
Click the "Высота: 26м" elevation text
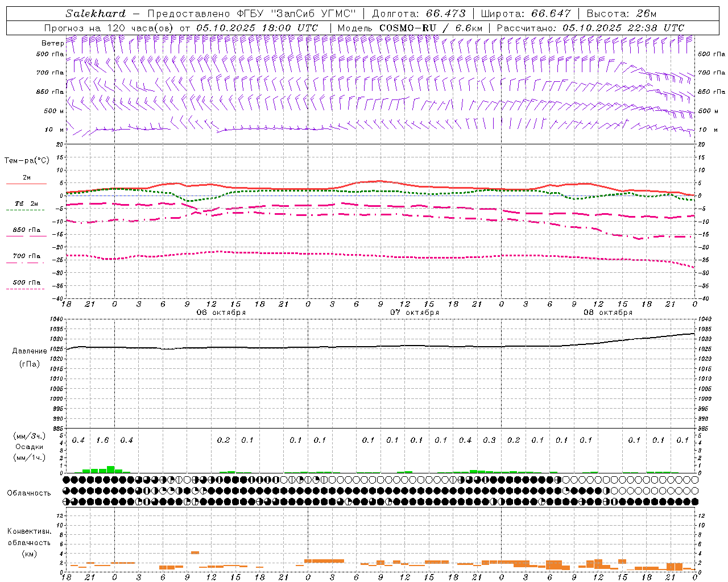[x=621, y=14]
